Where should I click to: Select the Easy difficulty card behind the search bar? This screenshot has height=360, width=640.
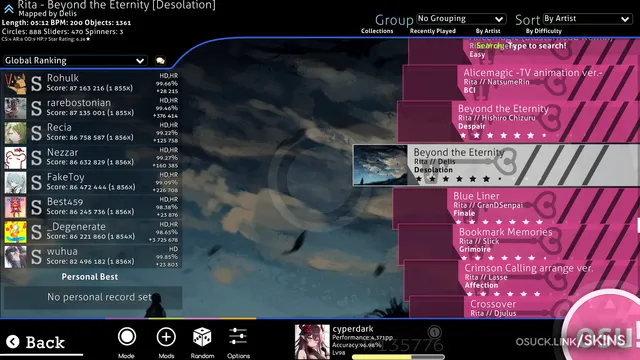(x=524, y=51)
